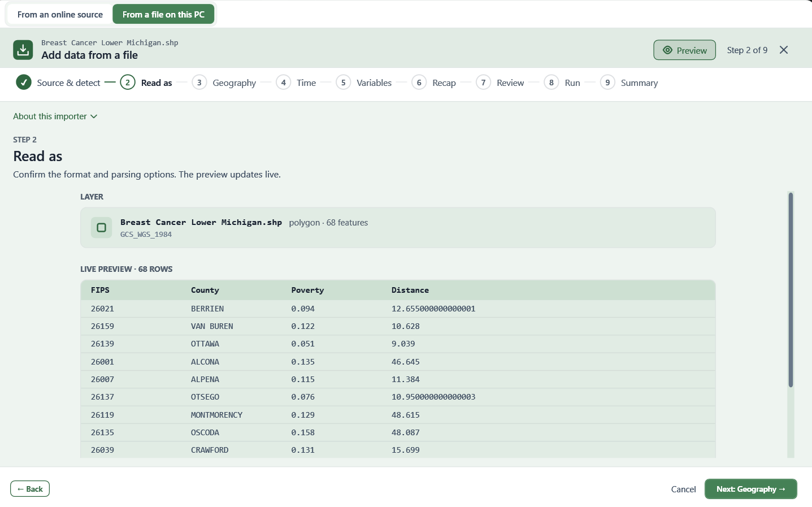The width and height of the screenshot is (812, 507).
Task: Click distance value 10.950000000000003
Action: click(x=433, y=397)
